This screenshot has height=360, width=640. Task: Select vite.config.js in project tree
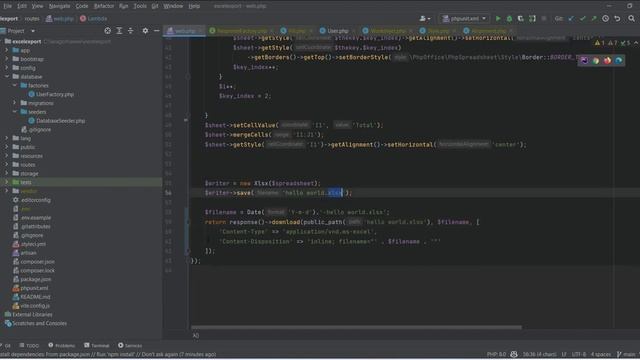[x=31, y=306]
